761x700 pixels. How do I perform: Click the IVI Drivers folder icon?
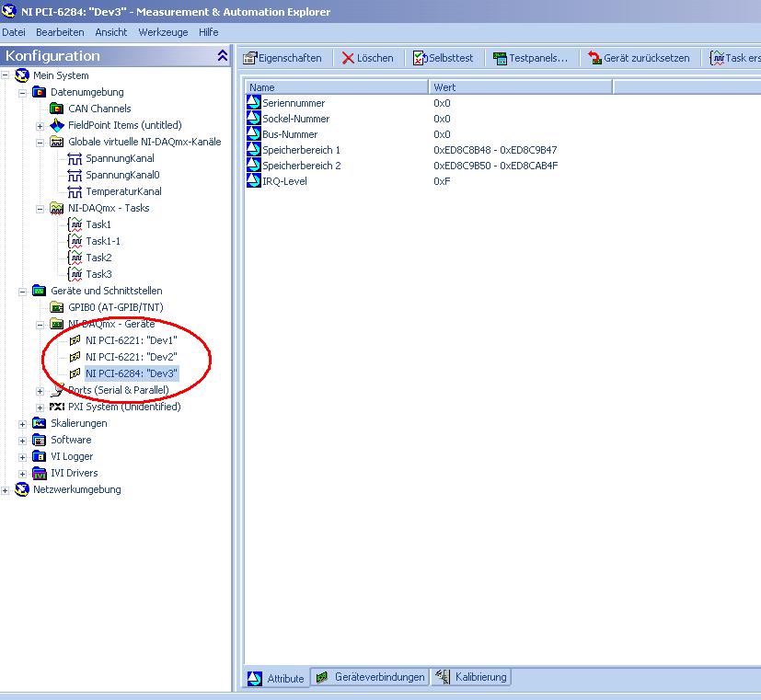[39, 473]
